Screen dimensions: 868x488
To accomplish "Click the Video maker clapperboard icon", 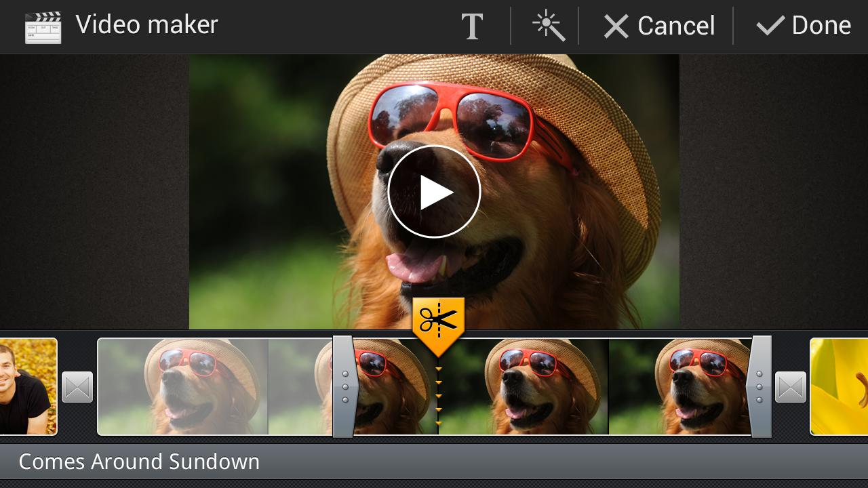I will point(43,27).
